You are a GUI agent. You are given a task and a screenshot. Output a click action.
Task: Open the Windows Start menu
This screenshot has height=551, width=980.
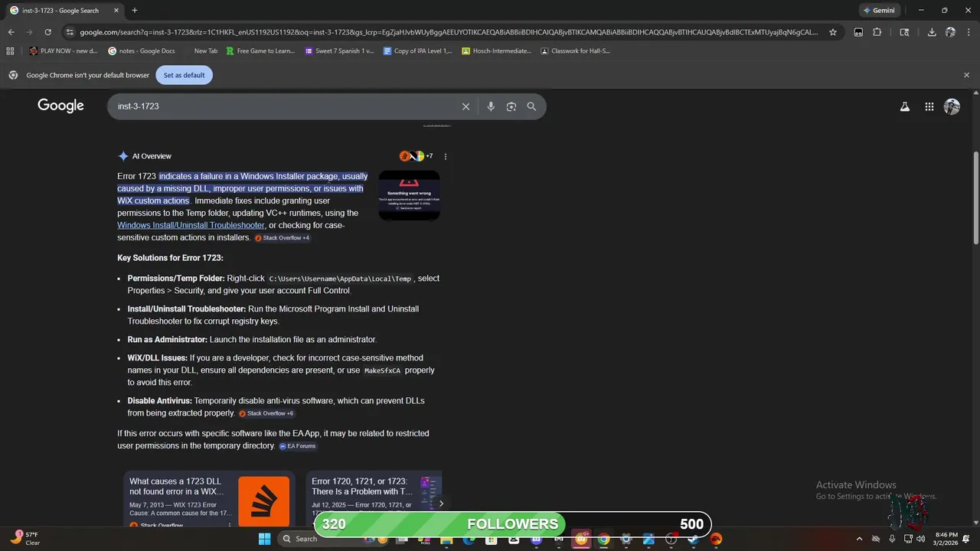coord(264,539)
